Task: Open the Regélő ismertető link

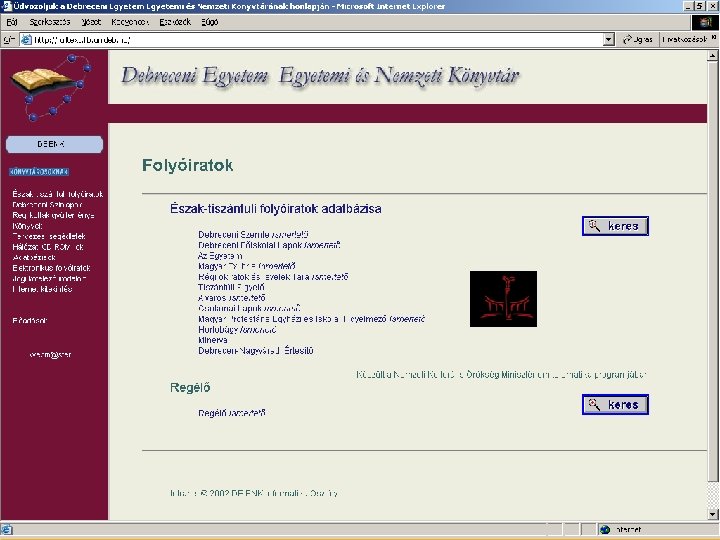Action: coord(232,413)
